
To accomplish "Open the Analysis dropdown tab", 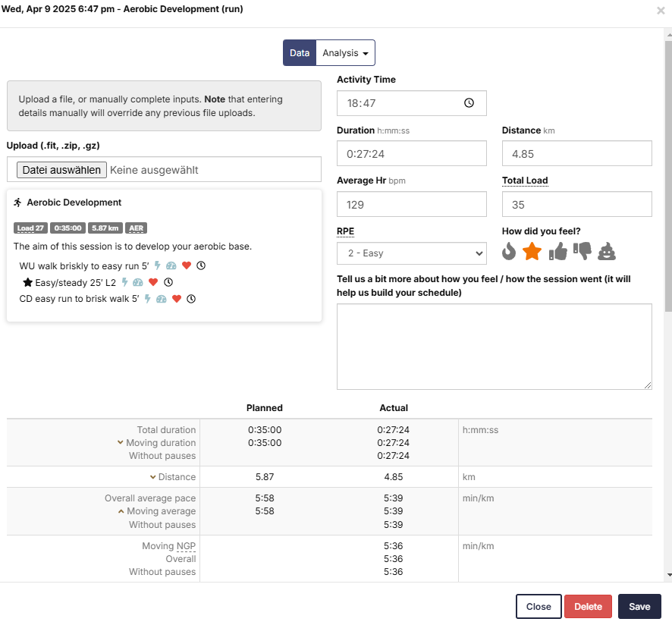I will [345, 53].
